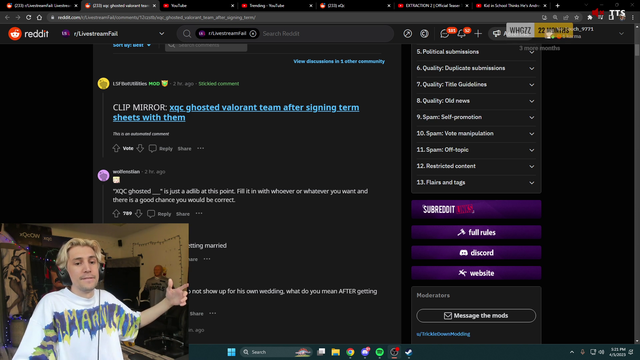The width and height of the screenshot is (640, 360).
Task: Open Spotify from the taskbar
Action: tap(380, 352)
